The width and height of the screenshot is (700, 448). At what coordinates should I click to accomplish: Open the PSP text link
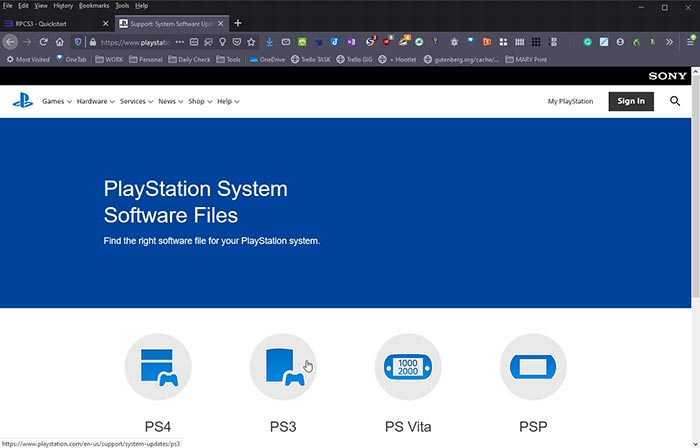click(x=533, y=426)
